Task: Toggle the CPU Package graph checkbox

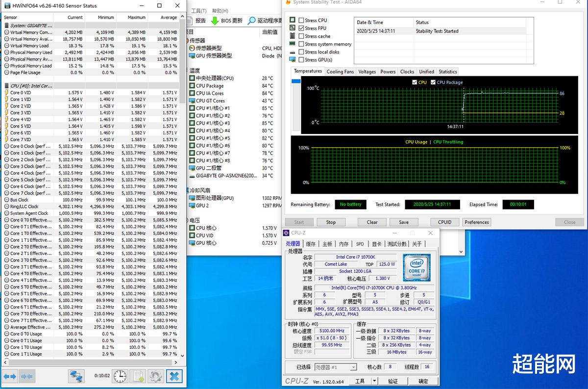Action: (433, 82)
